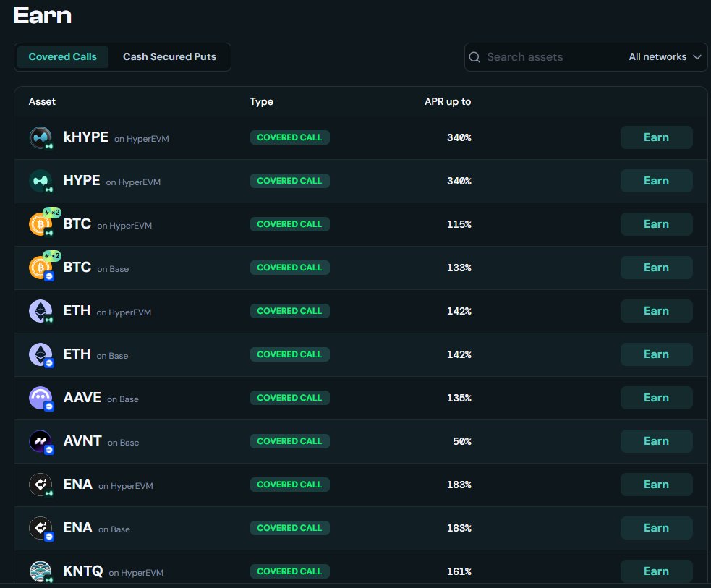Click the Earn page heading
711x588 pixels.
(43, 15)
